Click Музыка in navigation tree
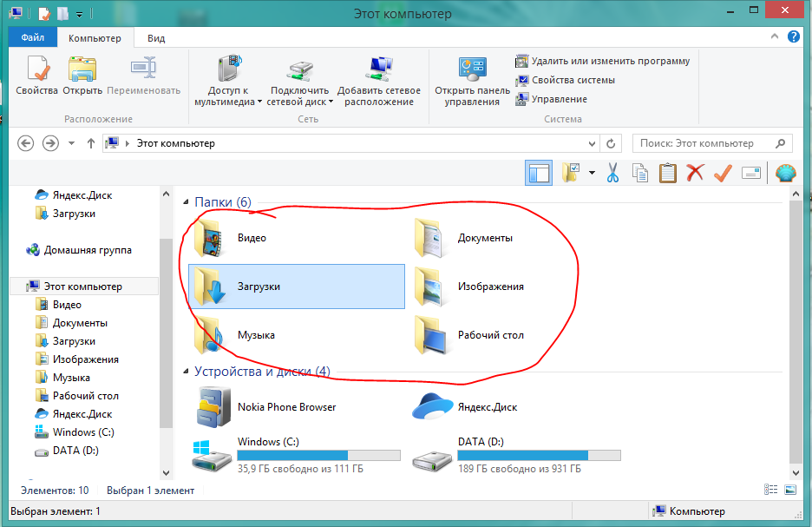 (62, 378)
